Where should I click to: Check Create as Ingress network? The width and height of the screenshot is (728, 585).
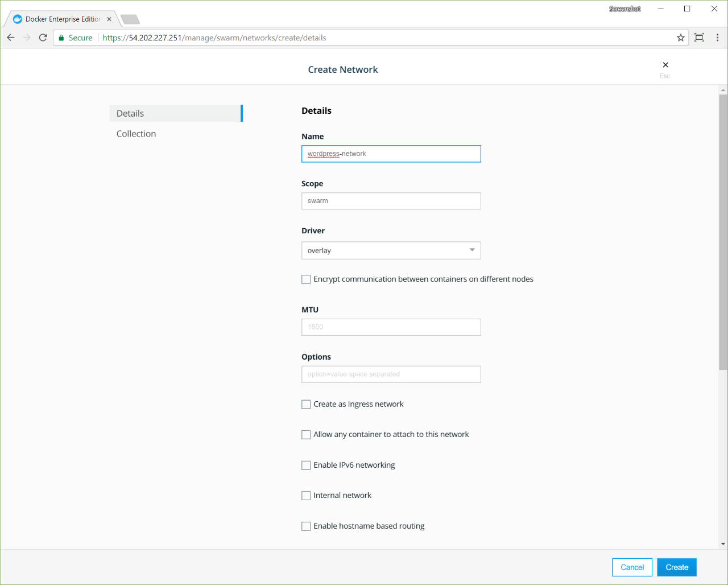coord(306,405)
